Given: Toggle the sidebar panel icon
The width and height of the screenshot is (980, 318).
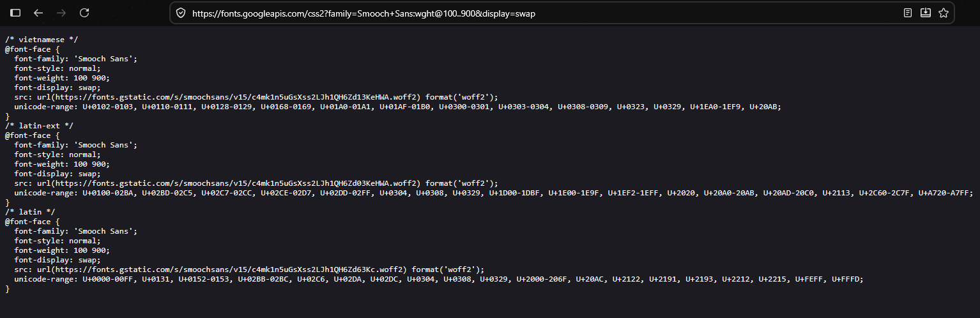Looking at the screenshot, I should 15,13.
